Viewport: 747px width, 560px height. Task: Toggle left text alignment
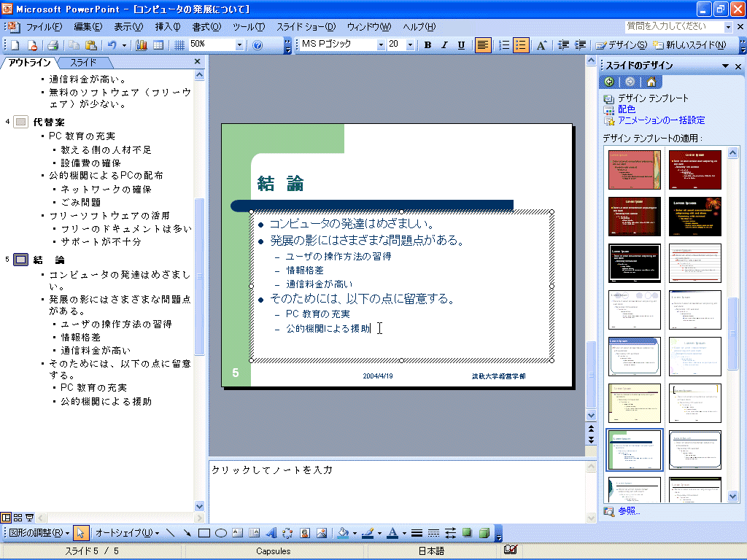[483, 45]
